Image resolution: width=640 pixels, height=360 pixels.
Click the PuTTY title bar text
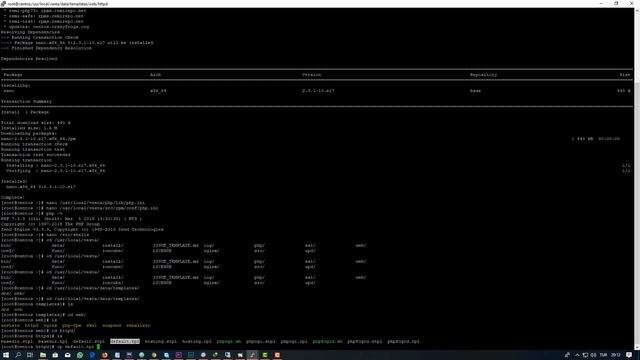point(58,4)
